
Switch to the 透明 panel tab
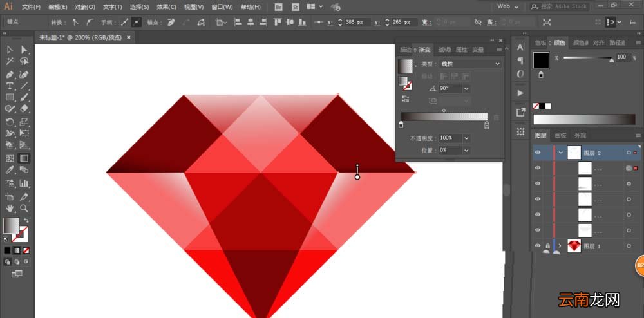(x=444, y=50)
